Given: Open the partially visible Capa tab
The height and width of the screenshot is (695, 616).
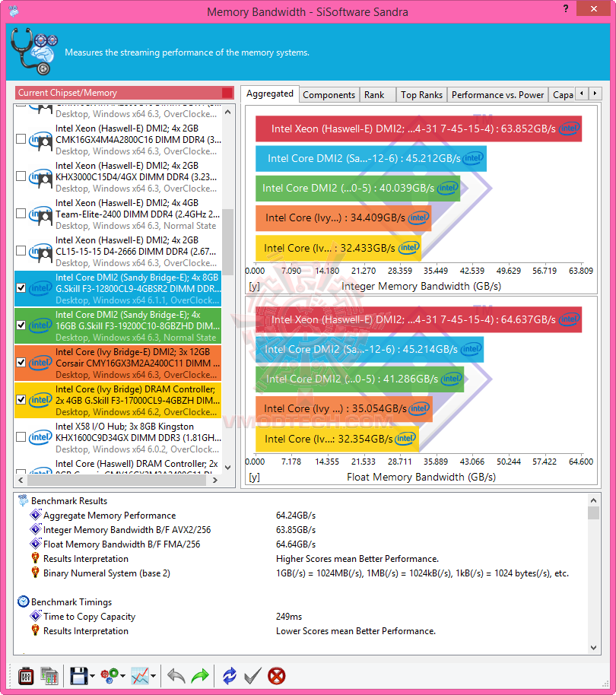Looking at the screenshot, I should (x=562, y=94).
